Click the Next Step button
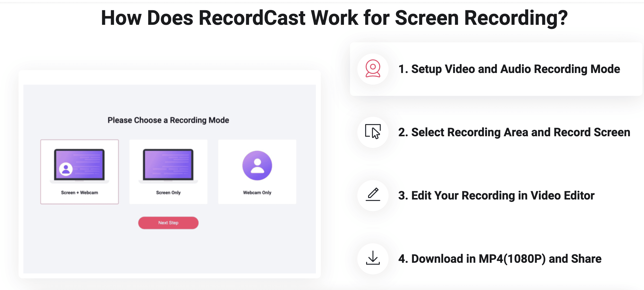The width and height of the screenshot is (644, 290). pyautogui.click(x=168, y=222)
